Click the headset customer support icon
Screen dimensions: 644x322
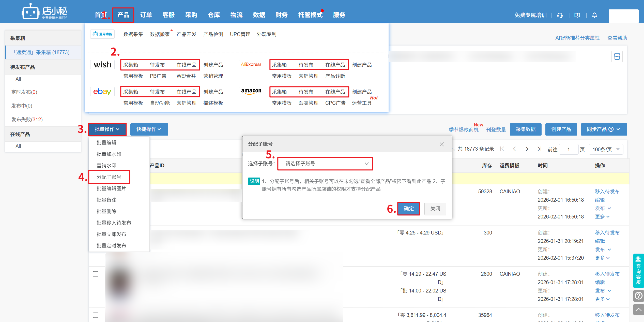(560, 15)
